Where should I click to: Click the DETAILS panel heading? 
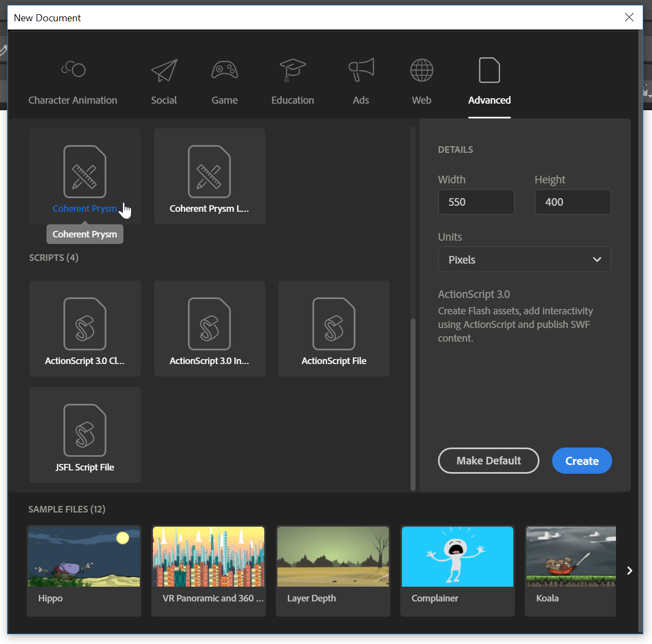[x=455, y=150]
